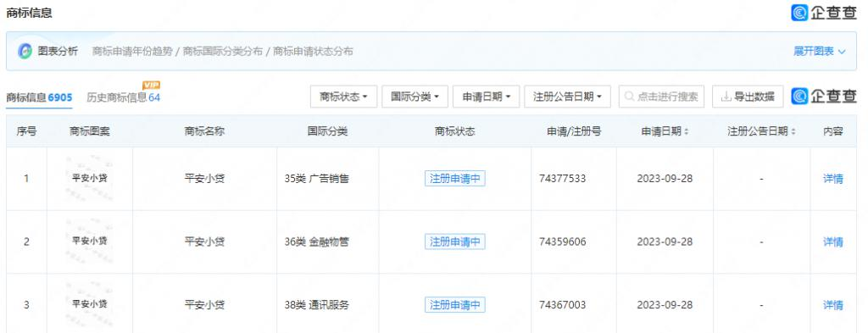
Task: Open 详情 for trademark 74359606
Action: pos(833,241)
